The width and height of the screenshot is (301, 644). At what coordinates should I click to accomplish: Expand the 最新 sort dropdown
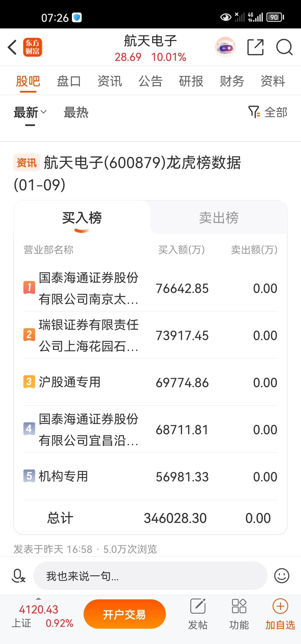pyautogui.click(x=30, y=113)
